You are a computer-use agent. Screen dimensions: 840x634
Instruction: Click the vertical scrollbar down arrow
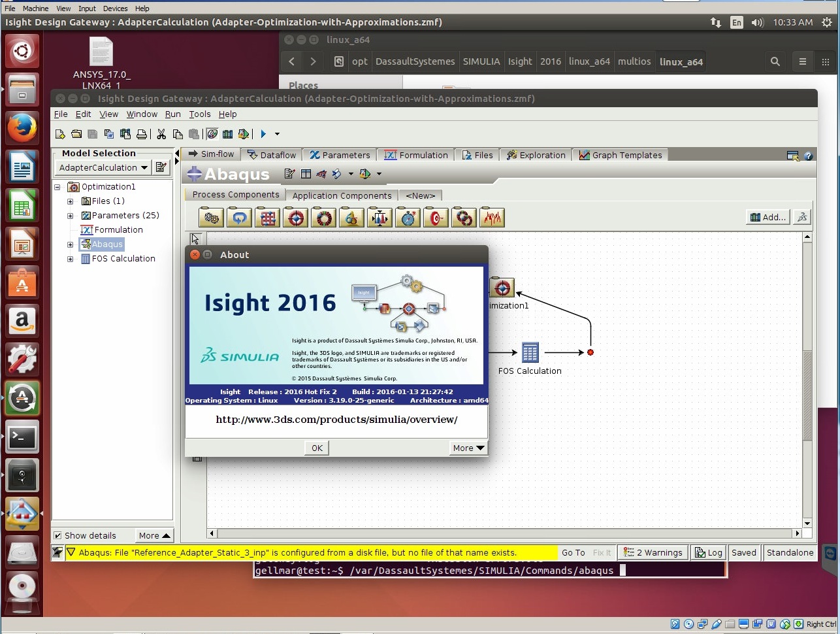coord(807,524)
